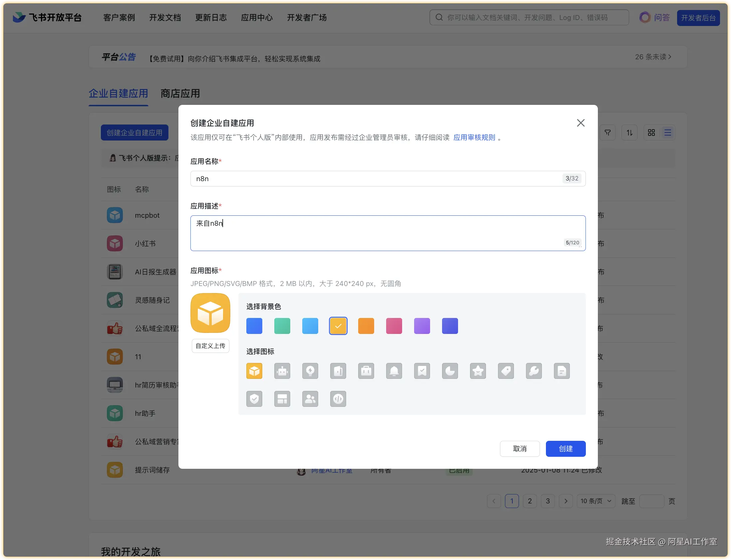The image size is (731, 560).
Task: Open the 开发者广场 menu
Action: 307,17
